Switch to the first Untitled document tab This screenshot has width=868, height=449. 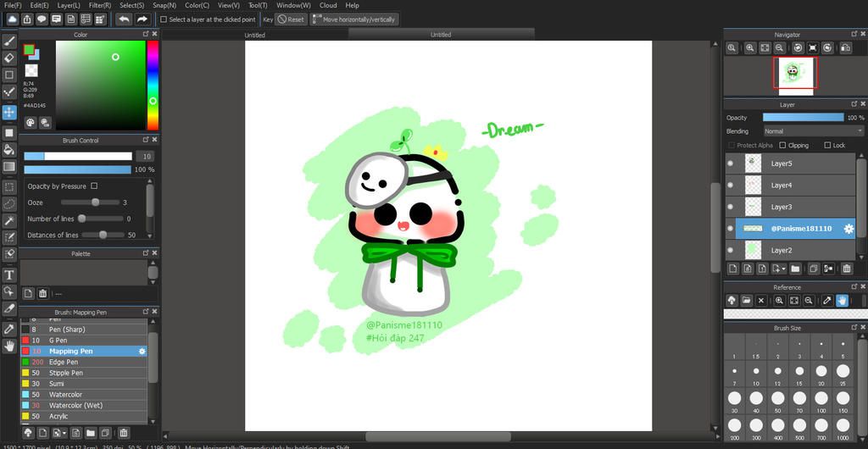point(254,35)
